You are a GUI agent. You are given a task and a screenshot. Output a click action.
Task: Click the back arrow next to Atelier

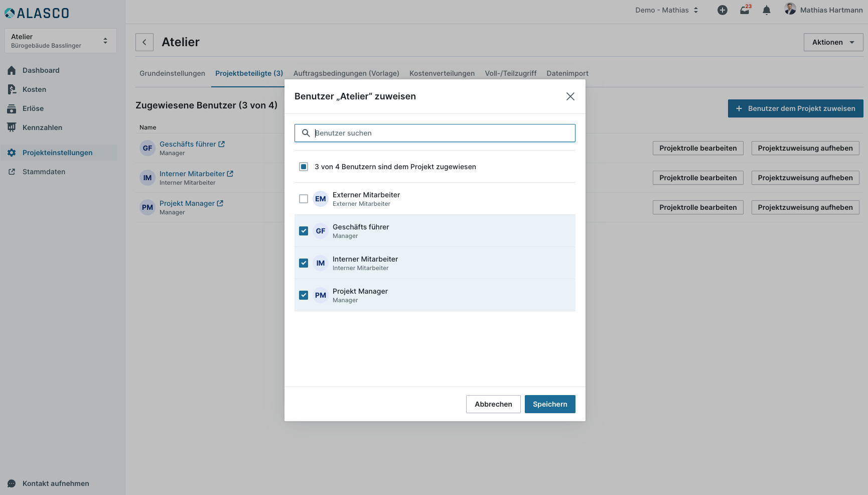coord(144,42)
